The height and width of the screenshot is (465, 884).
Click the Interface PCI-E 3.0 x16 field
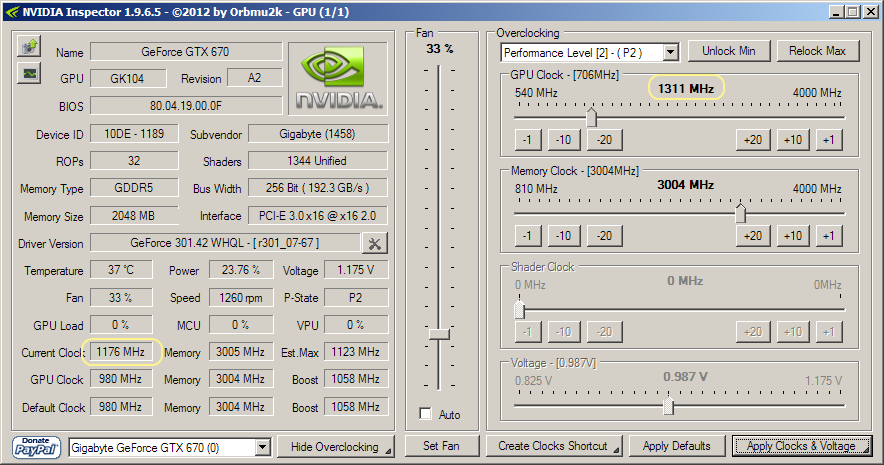click(x=318, y=216)
